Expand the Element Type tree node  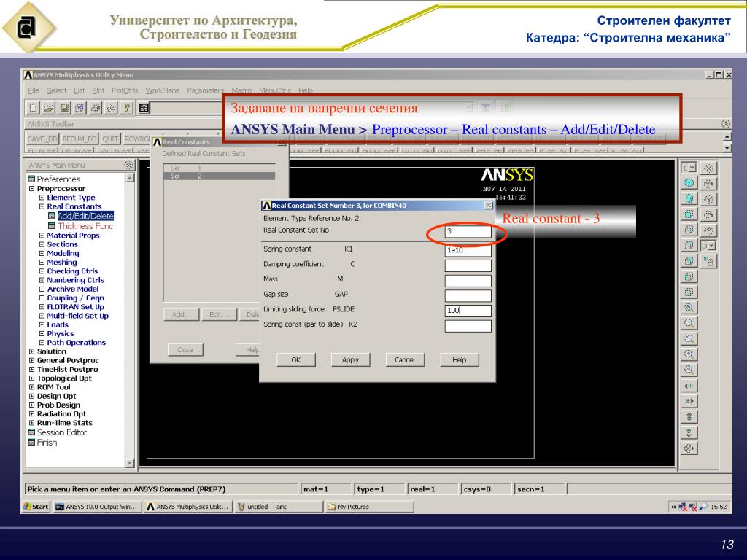[x=42, y=198]
